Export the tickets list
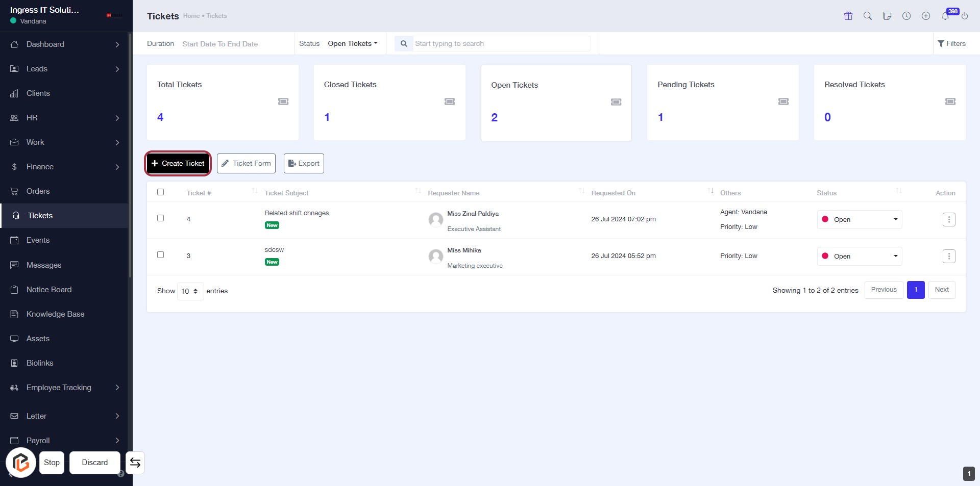The height and width of the screenshot is (486, 980). 304,164
